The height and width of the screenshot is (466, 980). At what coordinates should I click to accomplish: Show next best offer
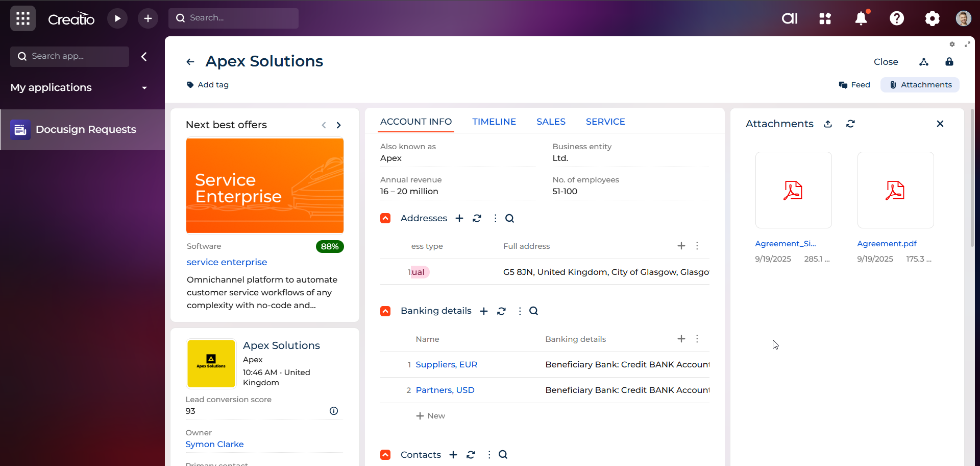(x=338, y=125)
